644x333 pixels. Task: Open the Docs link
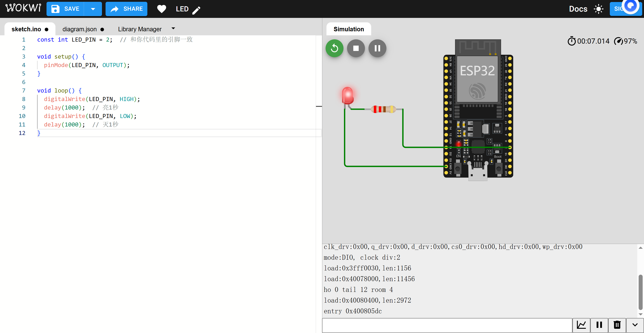click(578, 9)
